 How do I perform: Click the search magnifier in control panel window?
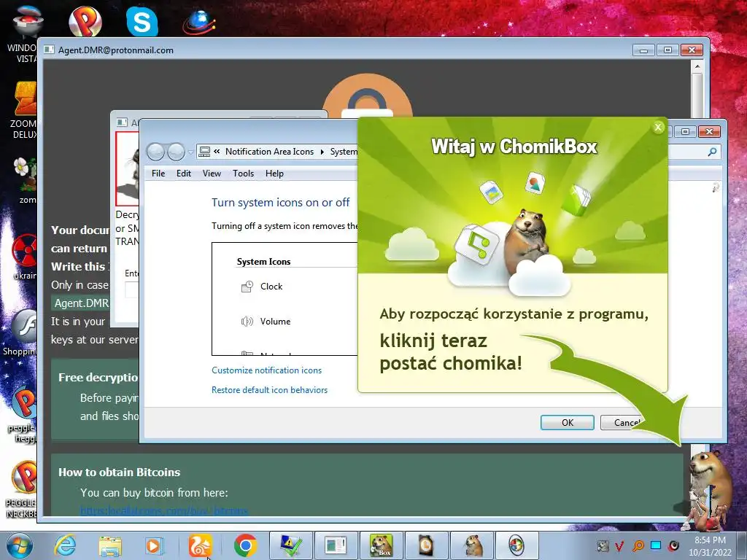712,152
